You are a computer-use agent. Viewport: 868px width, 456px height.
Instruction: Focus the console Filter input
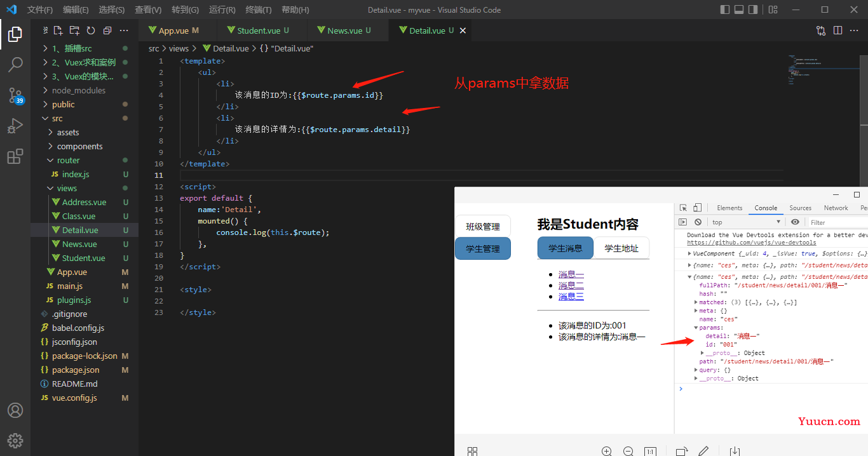[839, 222]
